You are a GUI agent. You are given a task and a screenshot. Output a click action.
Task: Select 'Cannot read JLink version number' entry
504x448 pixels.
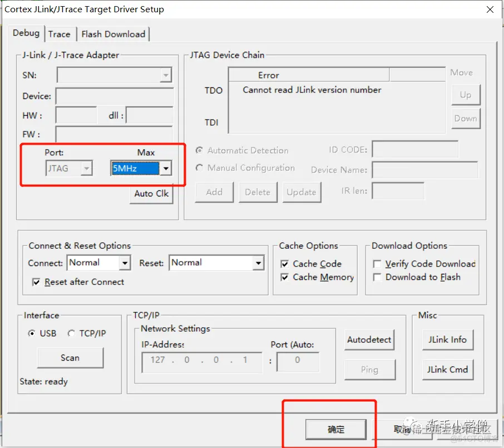coord(312,90)
